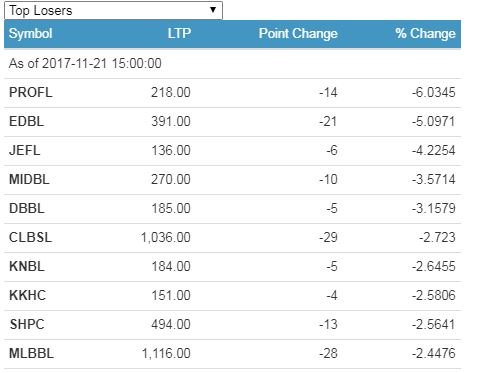Open the KKHC stock symbol
477x373 pixels.
point(27,295)
